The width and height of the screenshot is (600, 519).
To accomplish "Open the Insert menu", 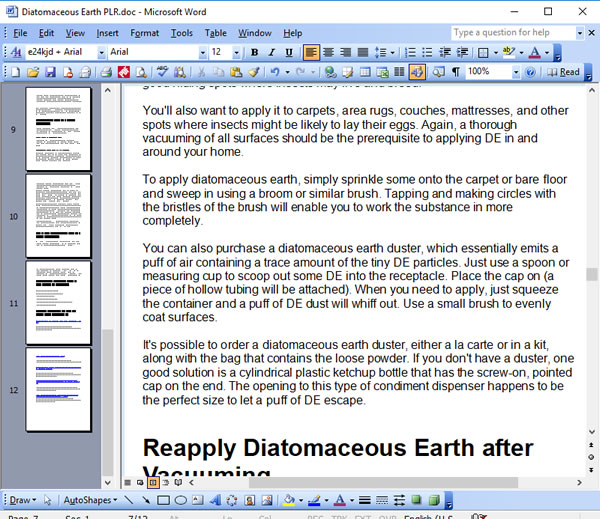I will (107, 33).
